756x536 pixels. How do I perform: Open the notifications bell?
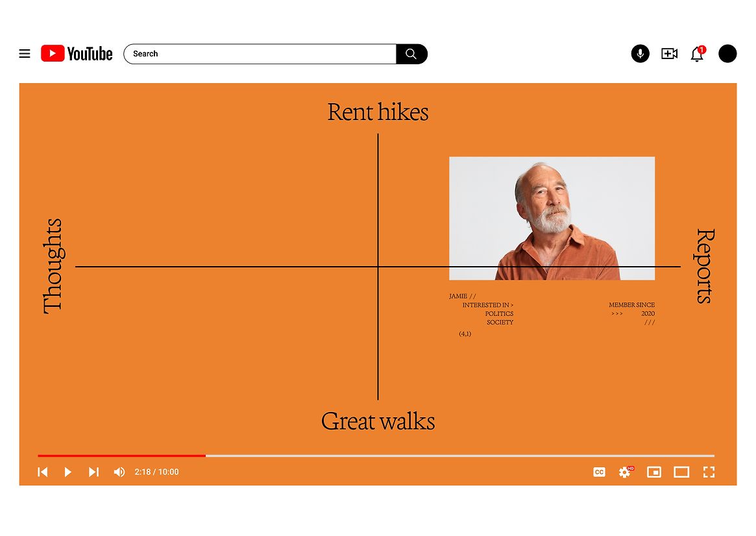tap(697, 55)
